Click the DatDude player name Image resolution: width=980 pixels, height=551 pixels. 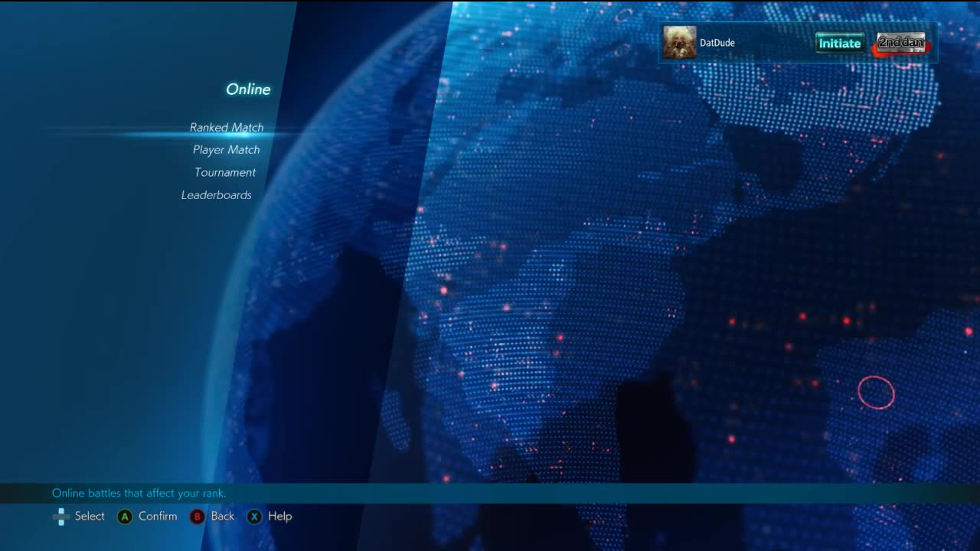pyautogui.click(x=717, y=43)
